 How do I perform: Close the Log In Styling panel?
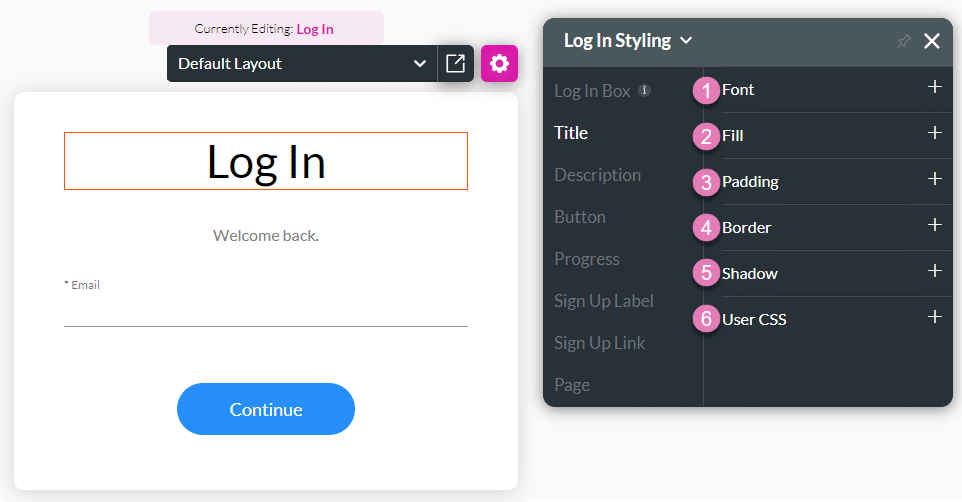(932, 41)
